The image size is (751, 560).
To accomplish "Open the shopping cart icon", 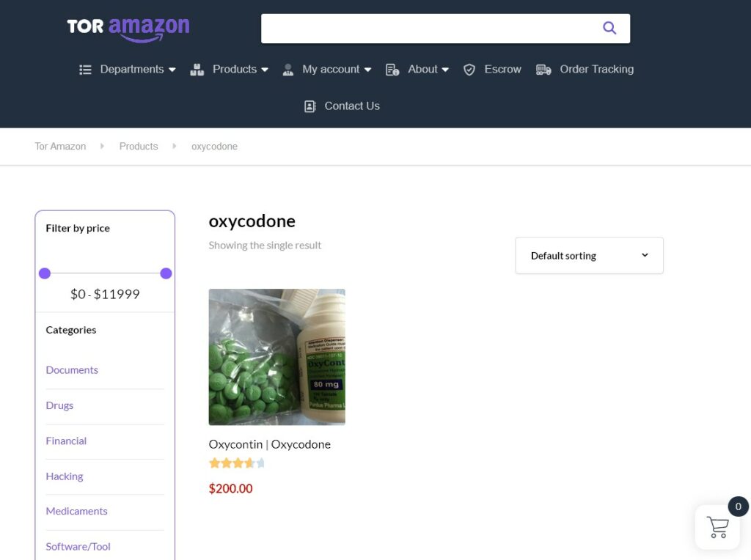I will coord(717,527).
